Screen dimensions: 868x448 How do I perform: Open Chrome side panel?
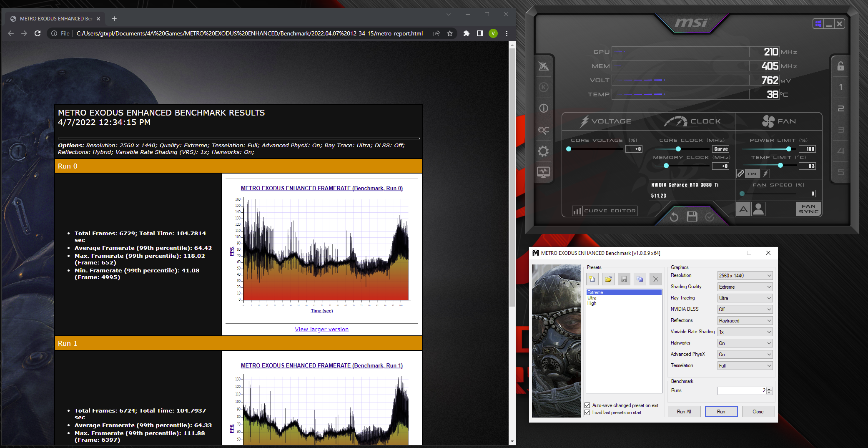[x=480, y=33]
